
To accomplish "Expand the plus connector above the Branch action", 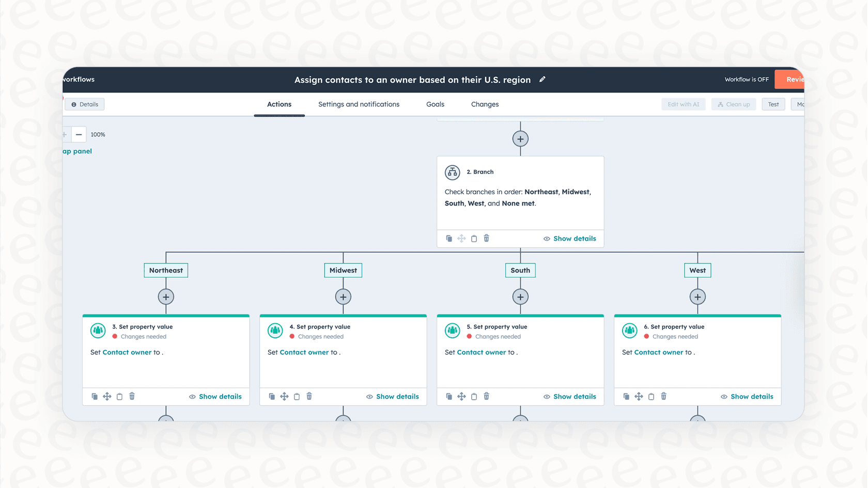I will 520,138.
